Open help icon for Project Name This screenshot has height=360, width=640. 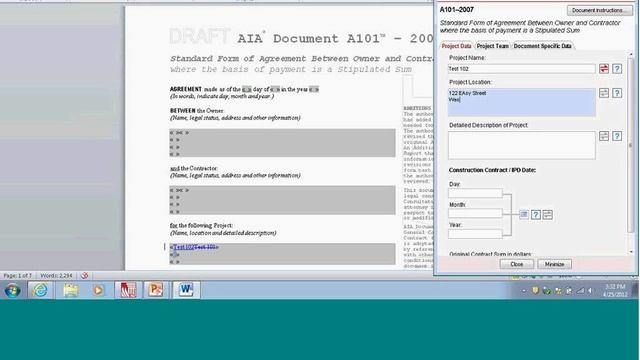[617, 69]
